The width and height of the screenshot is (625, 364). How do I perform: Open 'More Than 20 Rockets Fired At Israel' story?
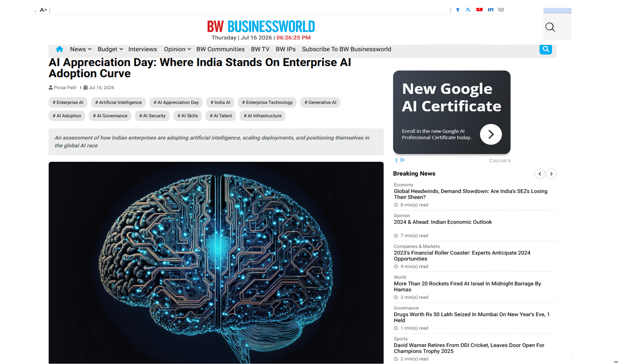(467, 287)
